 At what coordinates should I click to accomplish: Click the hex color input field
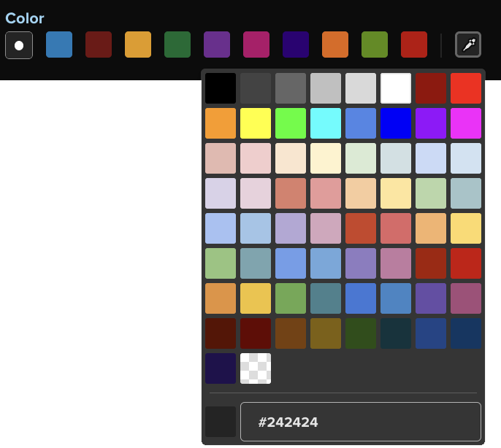pos(361,422)
